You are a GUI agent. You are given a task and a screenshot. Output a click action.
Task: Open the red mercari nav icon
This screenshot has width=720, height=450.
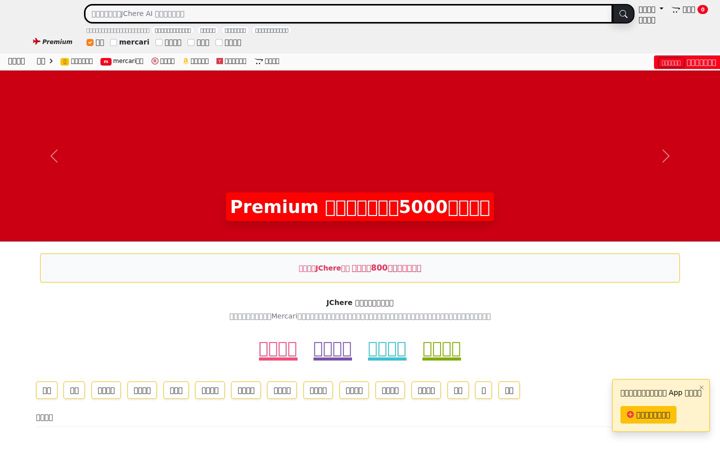106,62
